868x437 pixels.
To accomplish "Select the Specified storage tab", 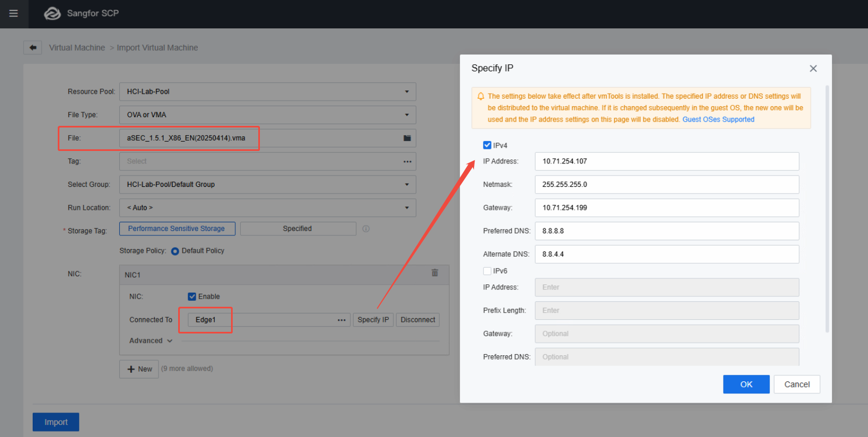I will (x=298, y=229).
